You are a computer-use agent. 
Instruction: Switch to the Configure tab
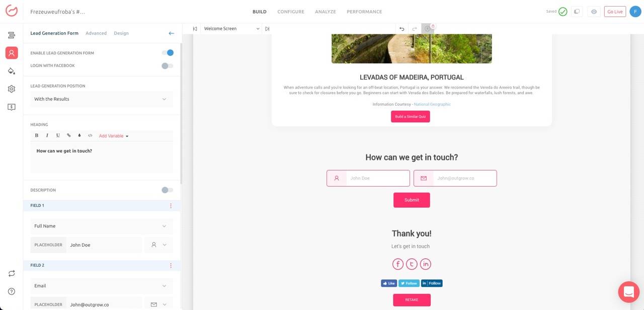pos(291,12)
